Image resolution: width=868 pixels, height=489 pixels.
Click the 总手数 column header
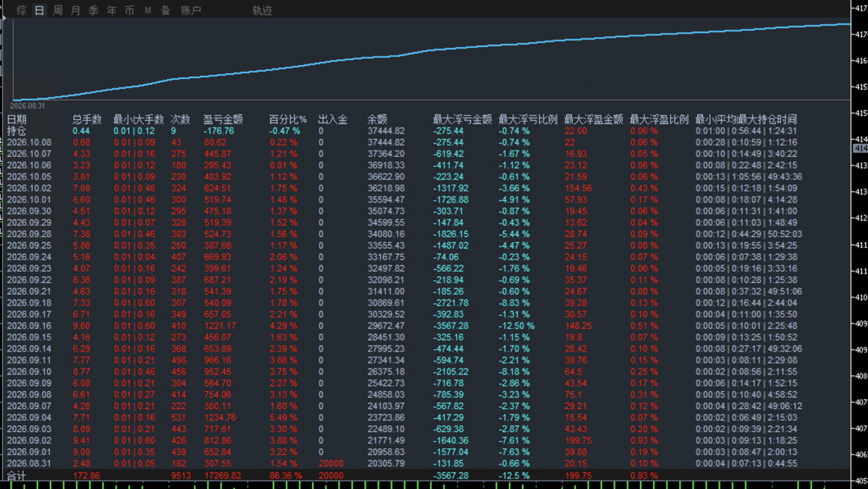(87, 119)
